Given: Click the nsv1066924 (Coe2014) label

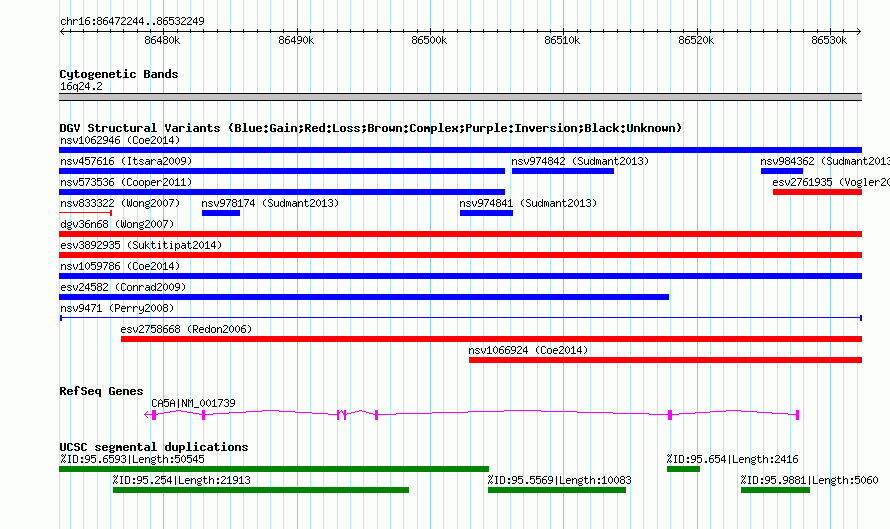Looking at the screenshot, I should pos(528,350).
